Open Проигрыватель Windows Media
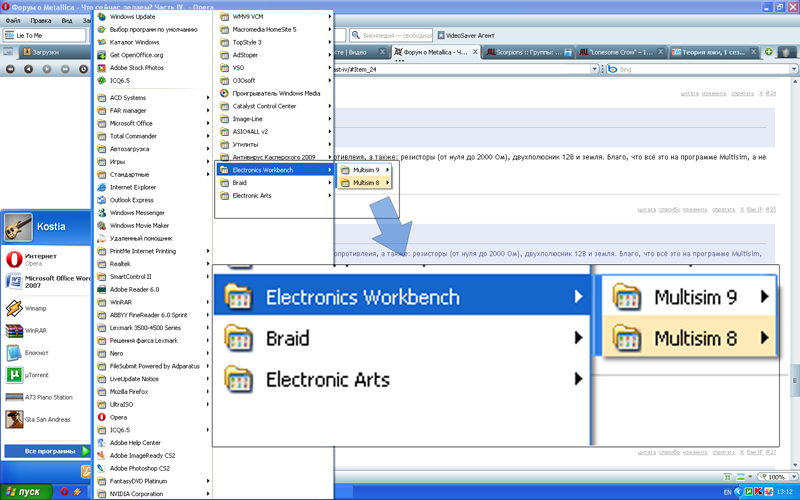The height and width of the screenshot is (500, 800). tap(275, 93)
